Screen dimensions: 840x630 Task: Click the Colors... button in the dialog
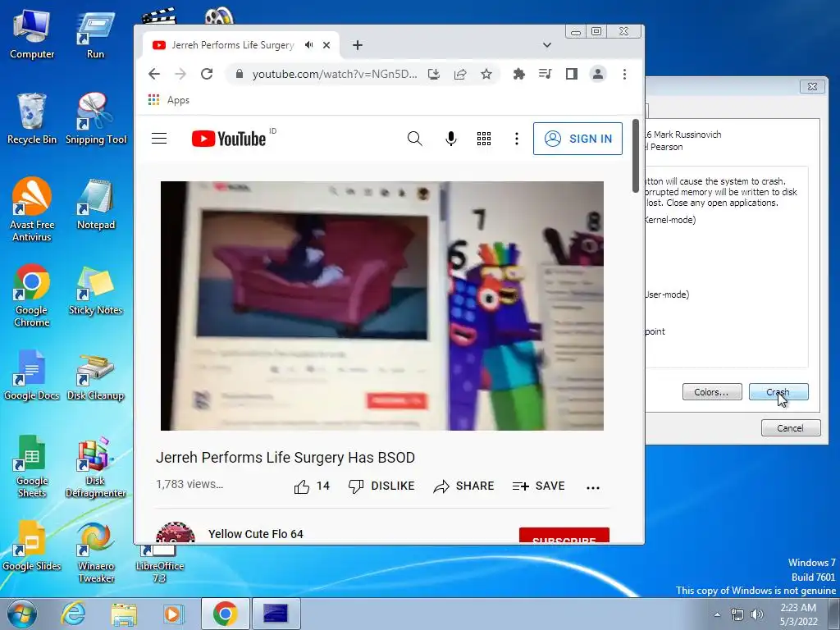(712, 392)
